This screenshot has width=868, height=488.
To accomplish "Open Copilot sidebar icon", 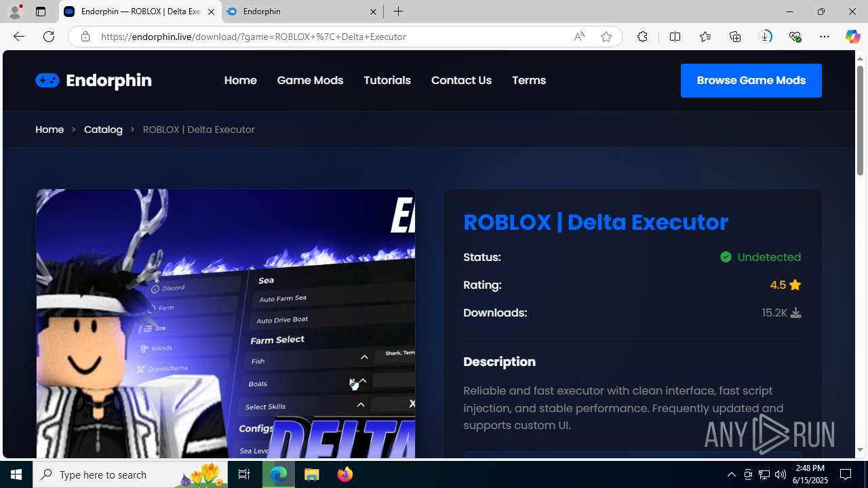I will tap(852, 37).
